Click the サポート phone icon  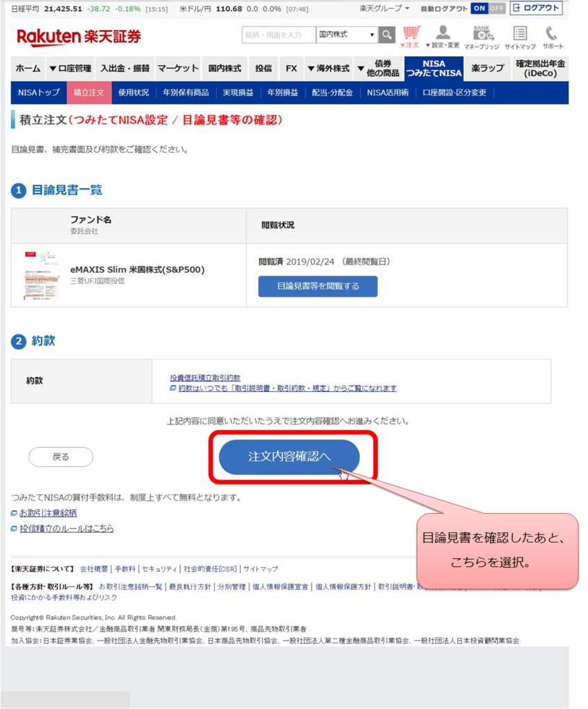(x=553, y=37)
